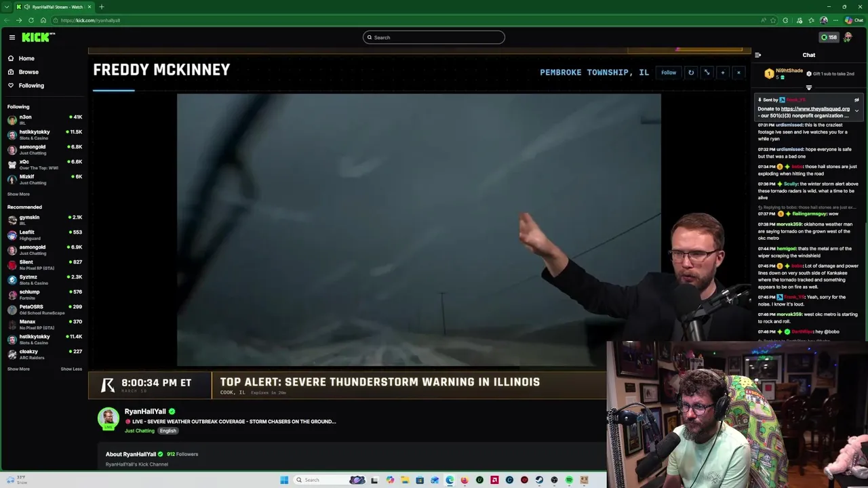Open cloakzy recommended channel

44,354
